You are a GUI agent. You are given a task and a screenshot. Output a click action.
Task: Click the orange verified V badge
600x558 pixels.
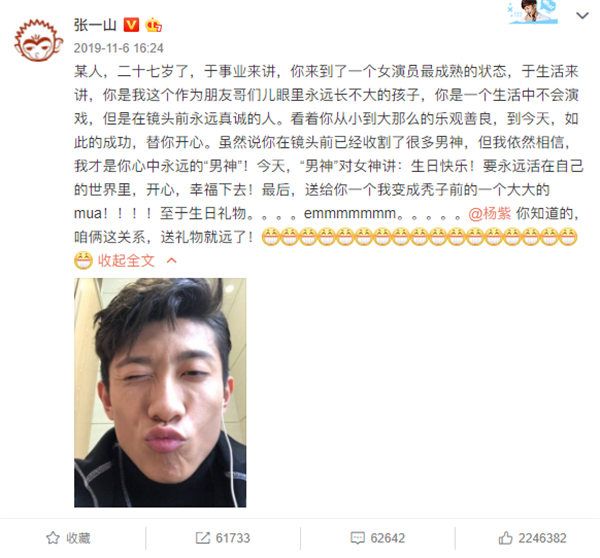point(131,25)
